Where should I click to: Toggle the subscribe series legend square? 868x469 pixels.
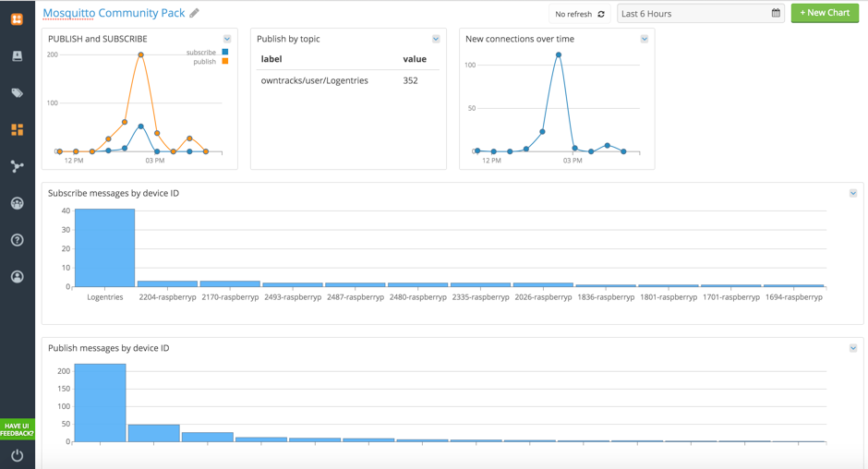(225, 53)
